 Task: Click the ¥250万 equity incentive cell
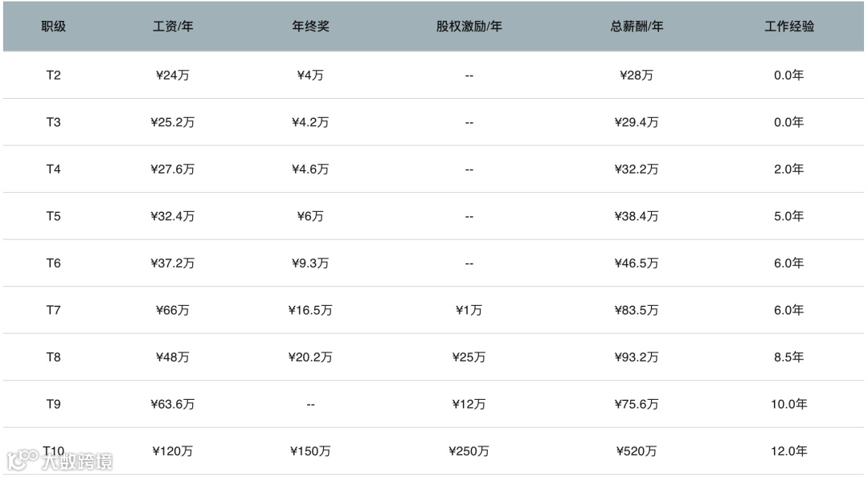click(469, 451)
